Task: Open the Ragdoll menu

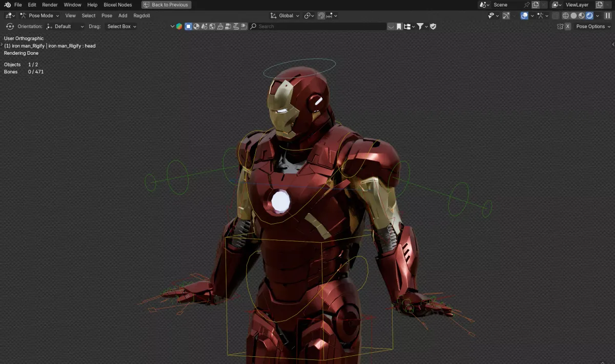Action: pyautogui.click(x=141, y=16)
